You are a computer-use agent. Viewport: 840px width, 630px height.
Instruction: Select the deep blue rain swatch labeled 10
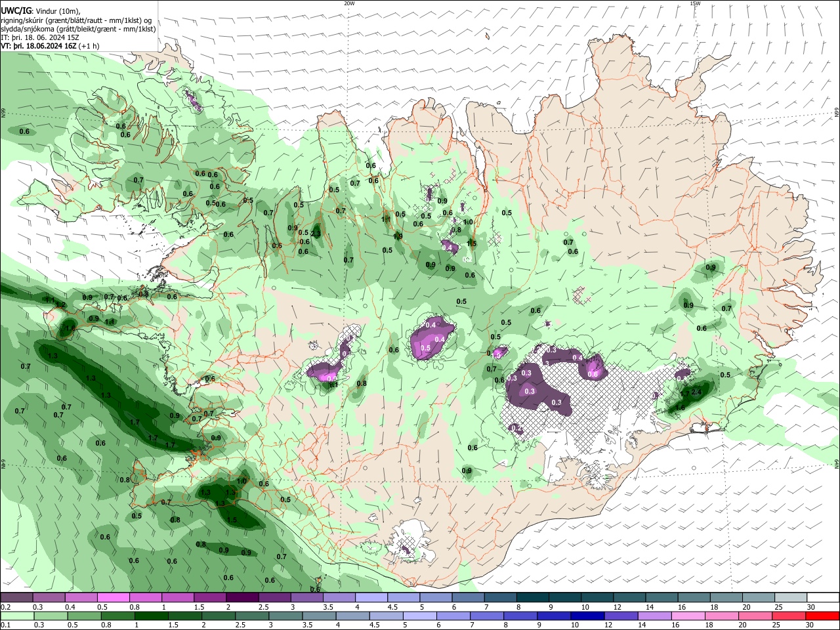pyautogui.click(x=587, y=616)
